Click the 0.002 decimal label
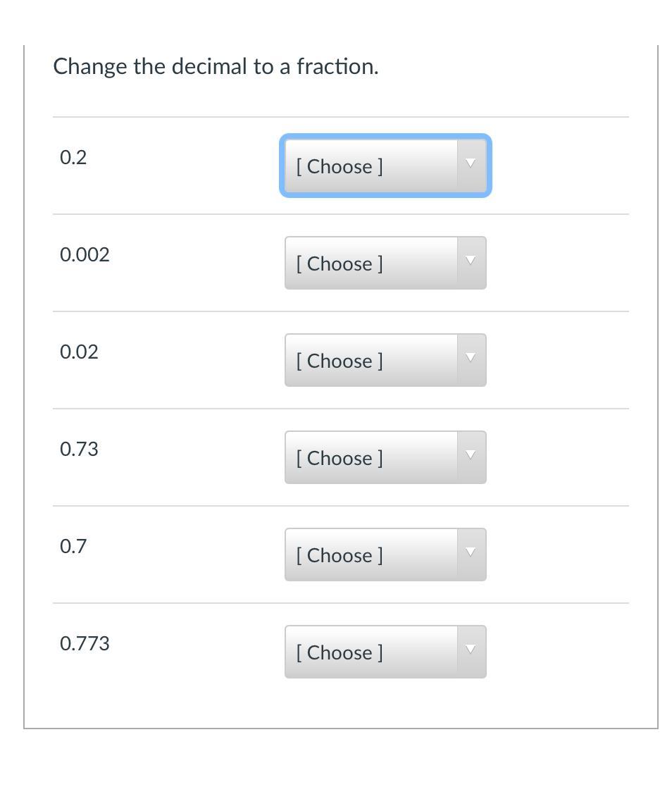Image resolution: width=672 pixels, height=787 pixels. [x=85, y=255]
